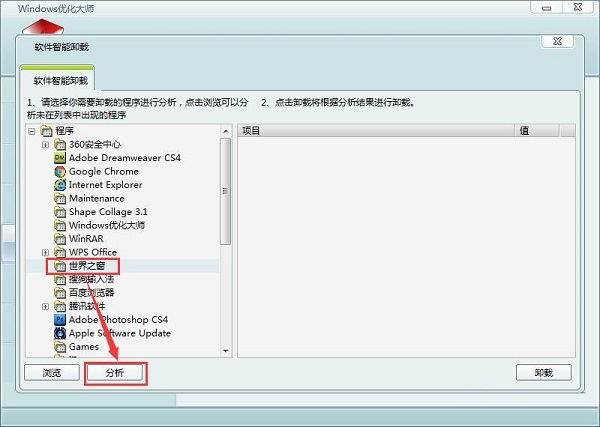
Task: Close the 软件智能卸载 dialog
Action: point(558,41)
